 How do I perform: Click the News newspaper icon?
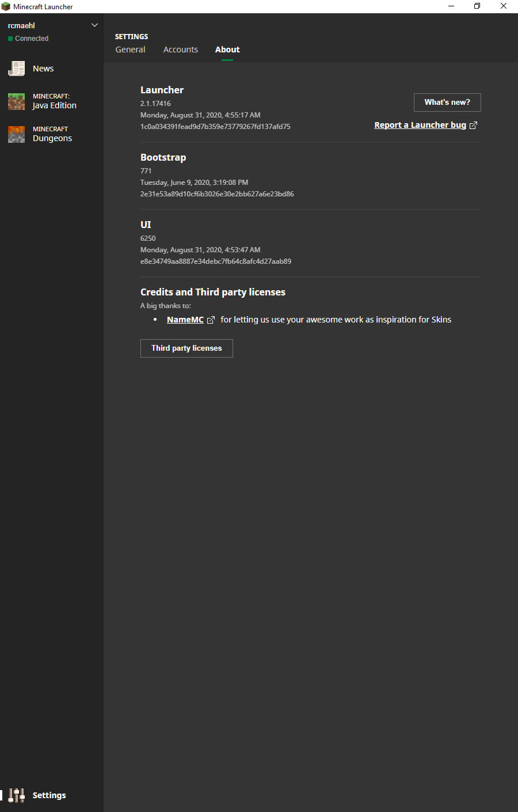[x=16, y=69]
